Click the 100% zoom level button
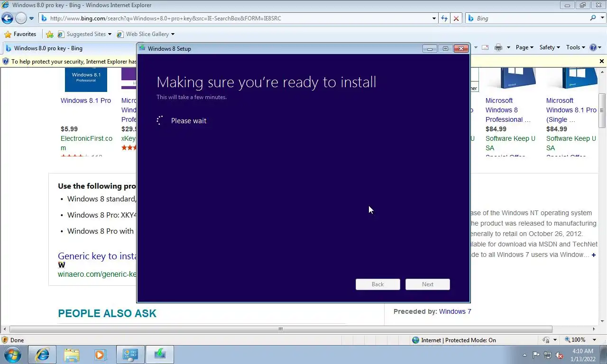Screen dimensions: 607x364 pyautogui.click(x=574, y=340)
